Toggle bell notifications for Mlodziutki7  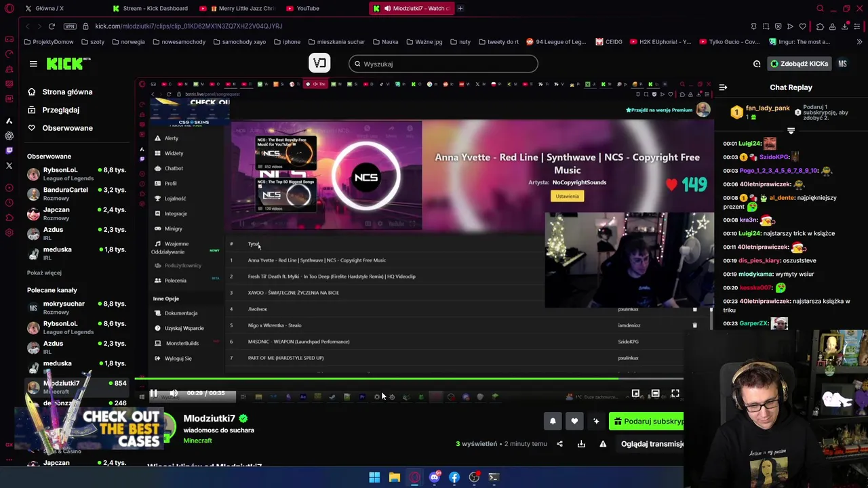[x=553, y=421]
